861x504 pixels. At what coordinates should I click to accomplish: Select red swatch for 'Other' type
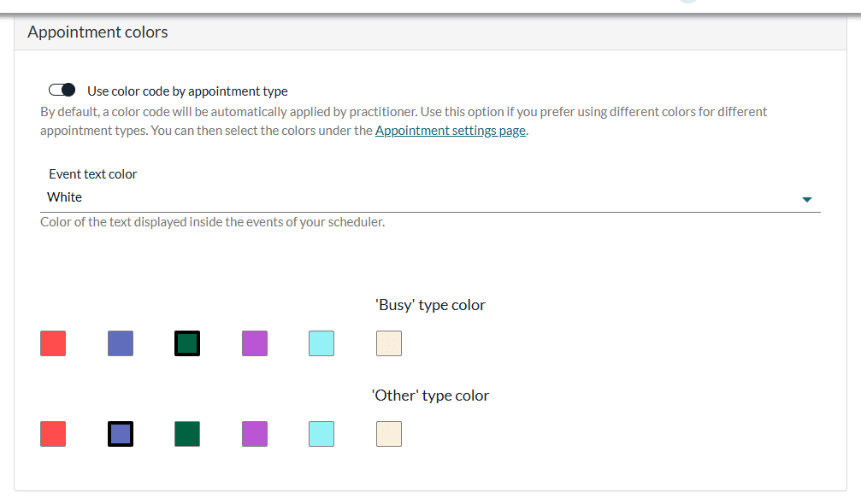53,434
